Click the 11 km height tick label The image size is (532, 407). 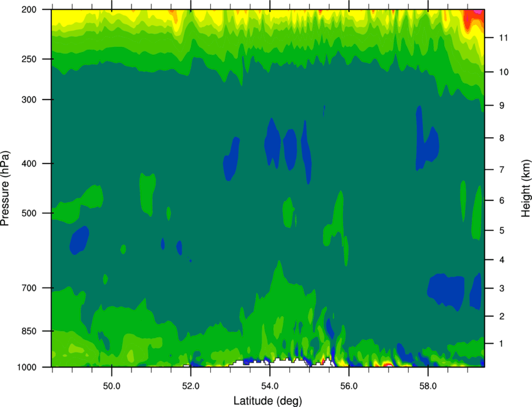click(x=503, y=38)
